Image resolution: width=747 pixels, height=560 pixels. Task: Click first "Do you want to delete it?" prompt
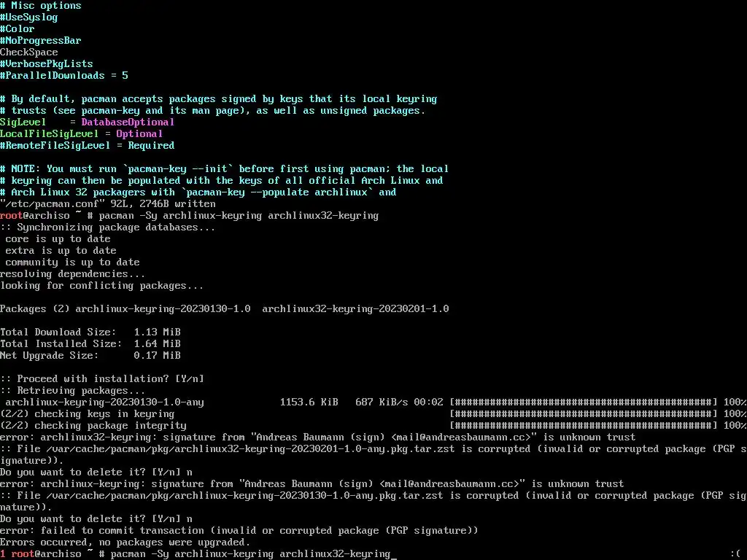coord(96,472)
